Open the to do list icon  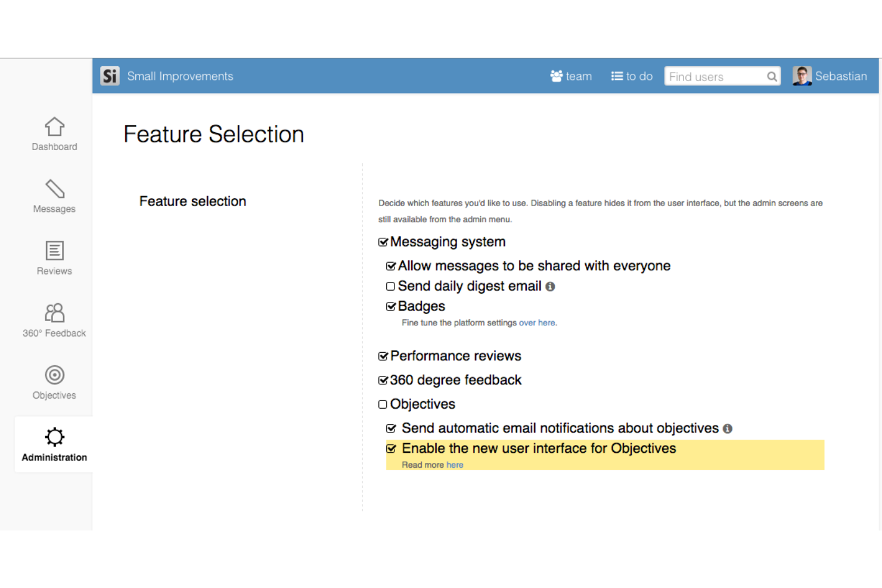click(631, 76)
